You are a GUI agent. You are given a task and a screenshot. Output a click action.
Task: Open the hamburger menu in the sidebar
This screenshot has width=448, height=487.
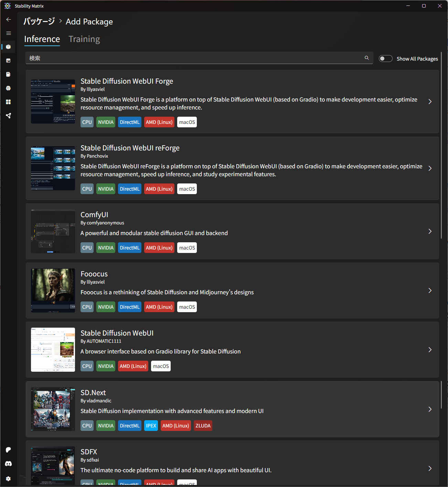pyautogui.click(x=9, y=33)
